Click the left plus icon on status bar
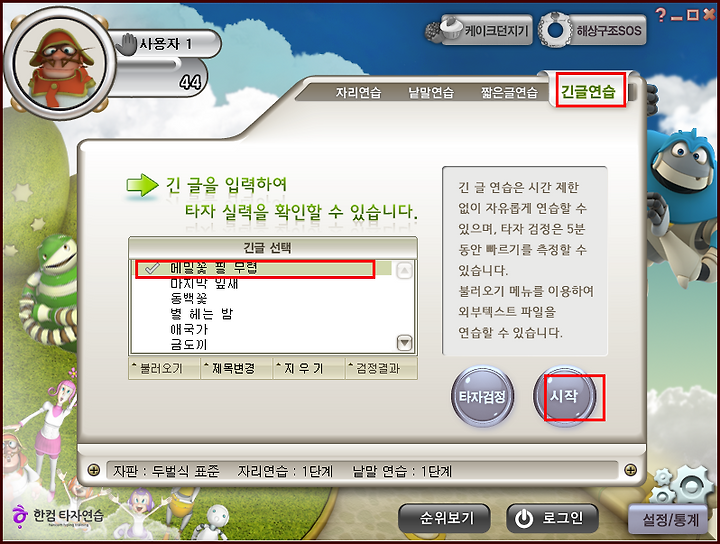720x544 pixels. click(94, 470)
